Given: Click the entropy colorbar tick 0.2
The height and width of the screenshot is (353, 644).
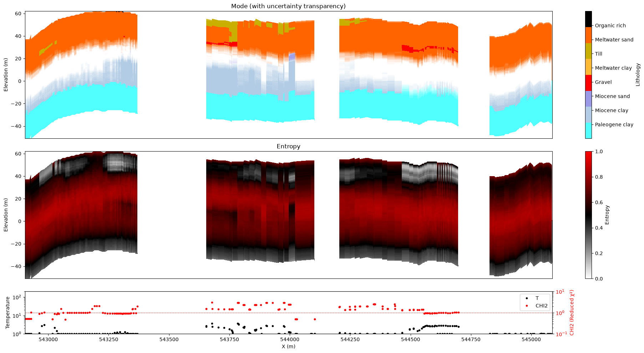Looking at the screenshot, I should tap(598, 254).
